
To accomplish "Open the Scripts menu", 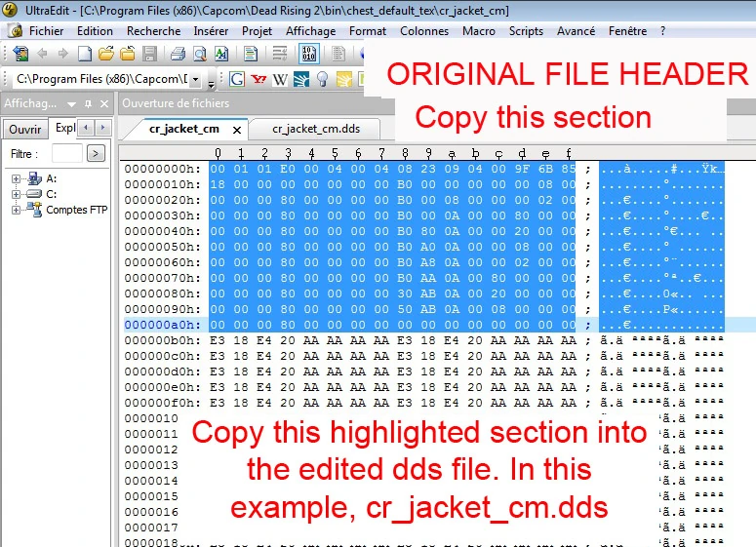I will (526, 31).
